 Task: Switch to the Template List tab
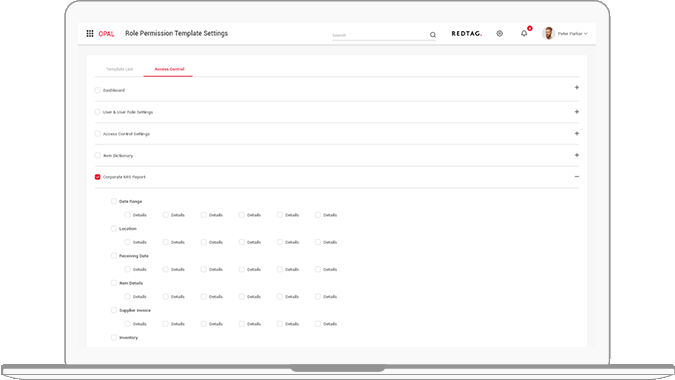120,69
